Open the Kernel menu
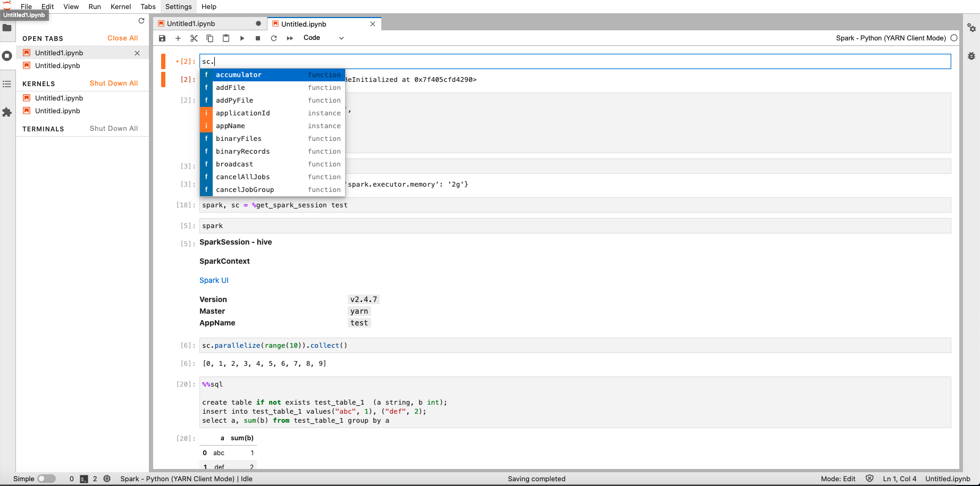This screenshot has width=980, height=486. click(120, 6)
